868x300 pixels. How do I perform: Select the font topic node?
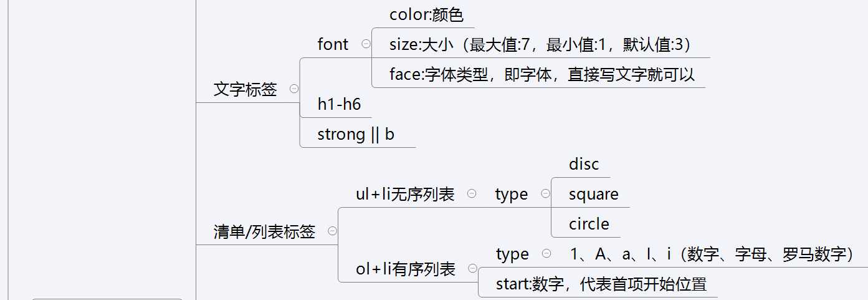tap(333, 44)
